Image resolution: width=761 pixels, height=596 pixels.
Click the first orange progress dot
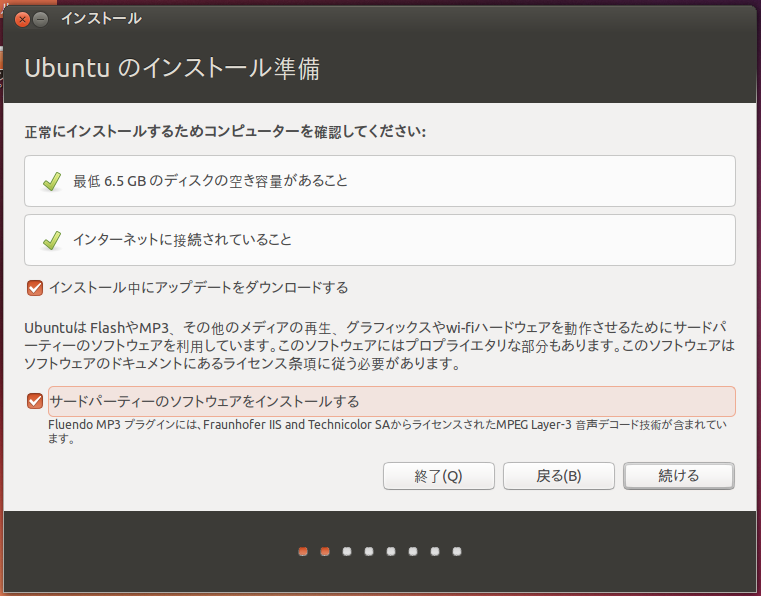[x=303, y=551]
